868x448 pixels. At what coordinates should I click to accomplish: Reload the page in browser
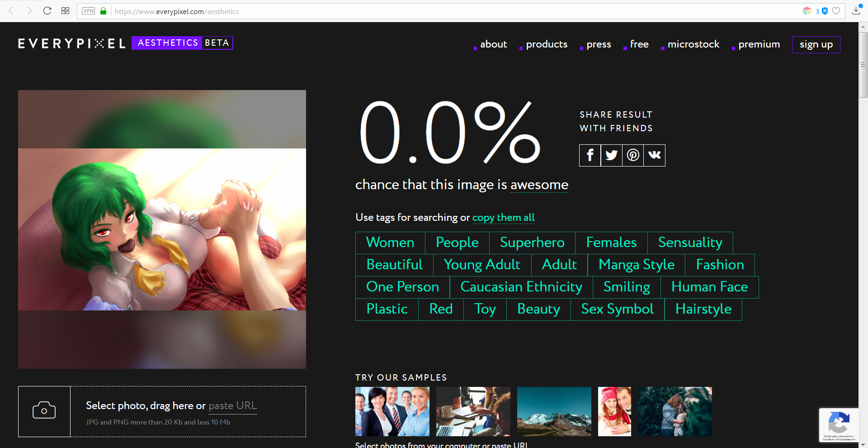pos(47,11)
